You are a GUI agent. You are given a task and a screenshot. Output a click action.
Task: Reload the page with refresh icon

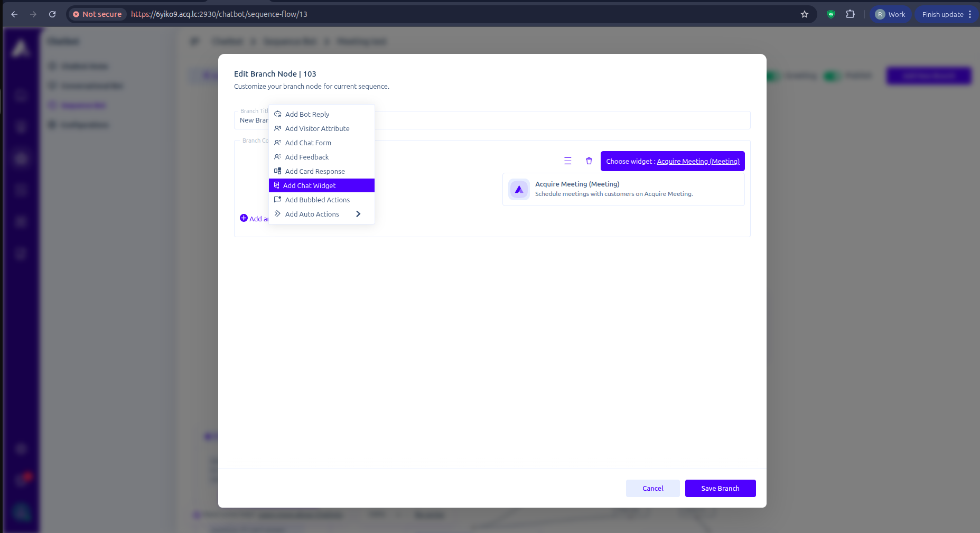(x=52, y=14)
